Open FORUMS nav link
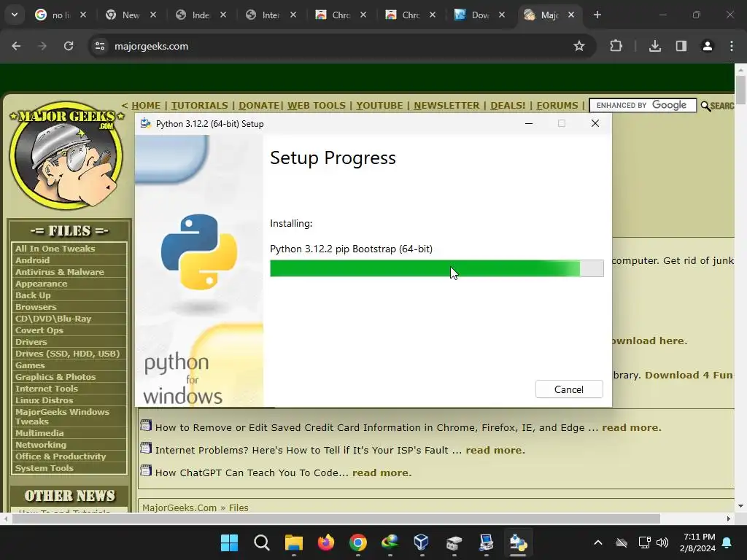The image size is (747, 560). 557,105
